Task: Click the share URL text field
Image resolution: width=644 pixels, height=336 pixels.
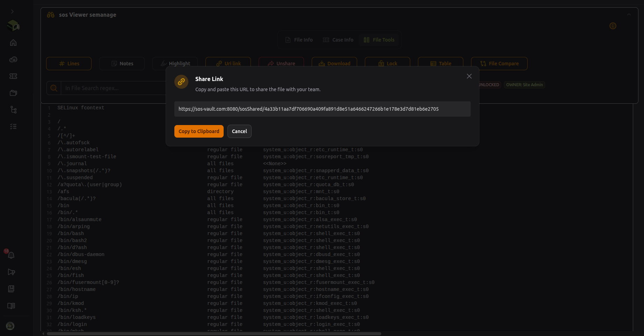Action: [323, 109]
